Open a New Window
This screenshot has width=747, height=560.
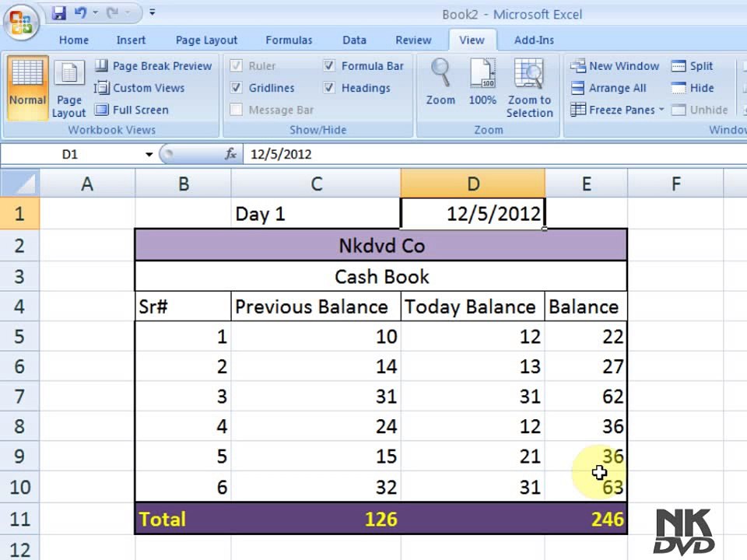[615, 65]
